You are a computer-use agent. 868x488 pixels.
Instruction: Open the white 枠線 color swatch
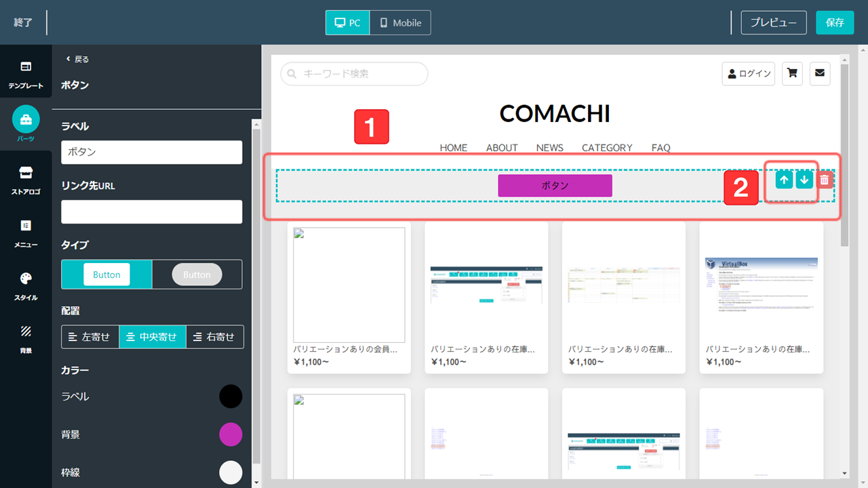click(231, 472)
